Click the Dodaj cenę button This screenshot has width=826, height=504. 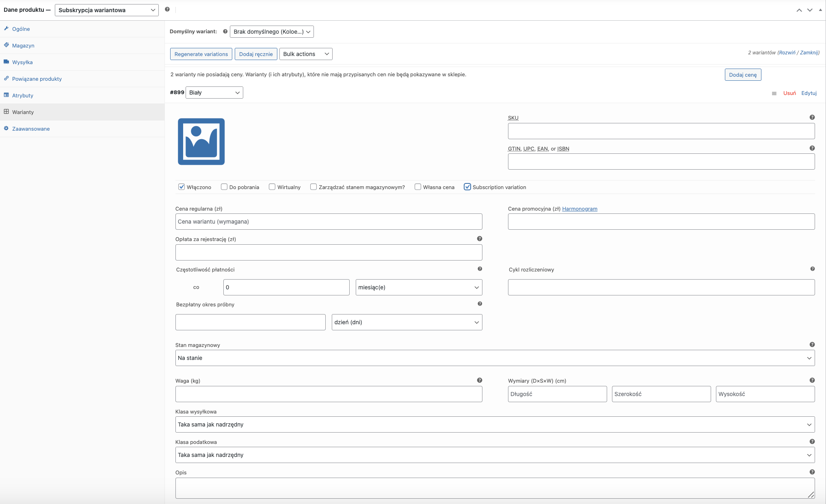click(x=742, y=75)
